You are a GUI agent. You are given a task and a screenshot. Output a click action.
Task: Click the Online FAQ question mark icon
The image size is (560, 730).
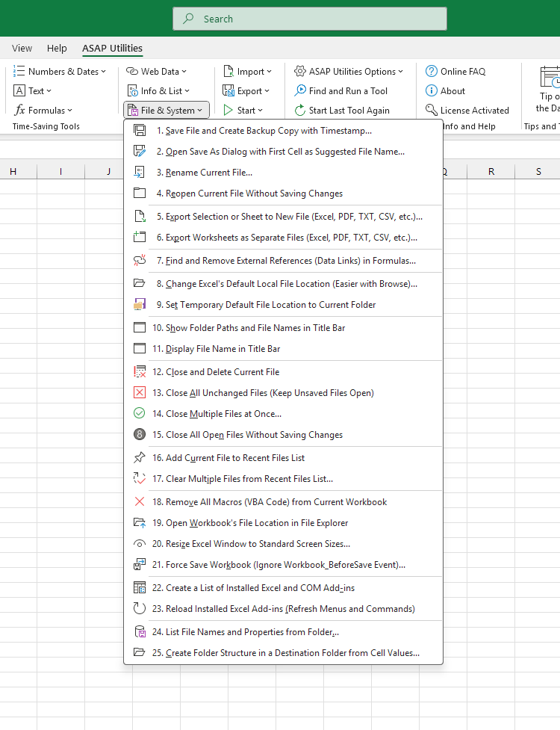[432, 72]
